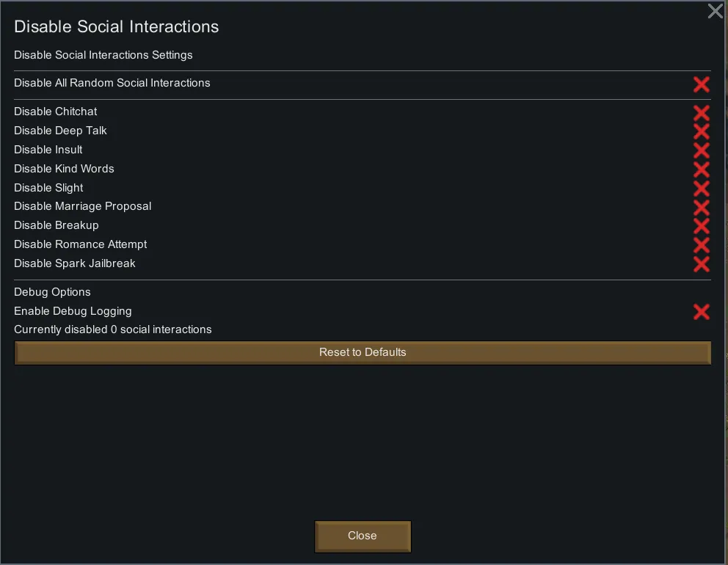Image resolution: width=728 pixels, height=565 pixels.
Task: Select the Disable Marriage Proposal label
Action: pos(82,206)
